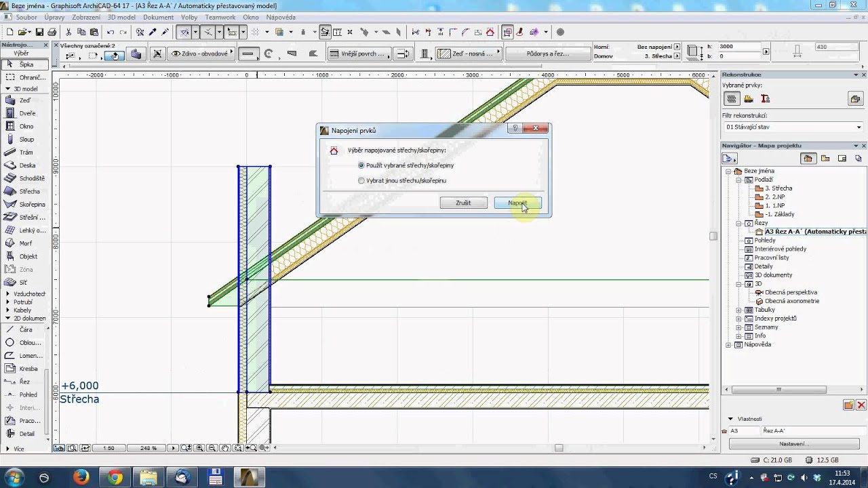Select 'Obecná axonometrie' in Navigator
Screen dimensions: 868x488
tap(792, 301)
